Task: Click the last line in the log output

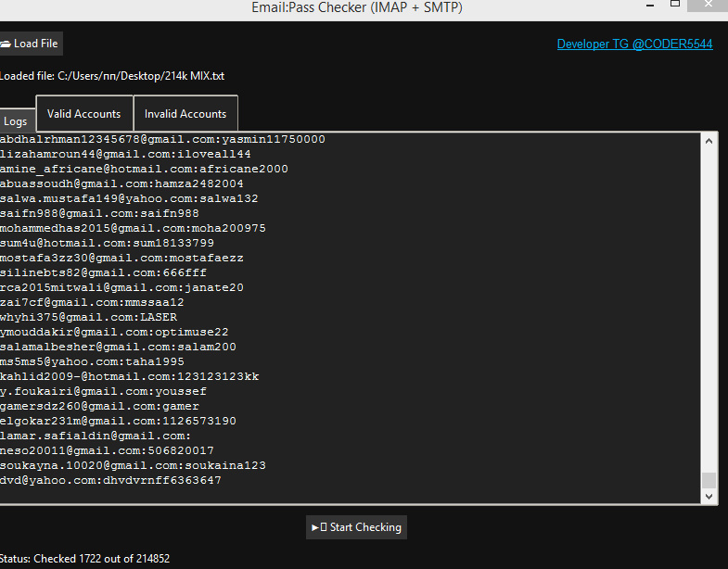Action: pyautogui.click(x=111, y=480)
